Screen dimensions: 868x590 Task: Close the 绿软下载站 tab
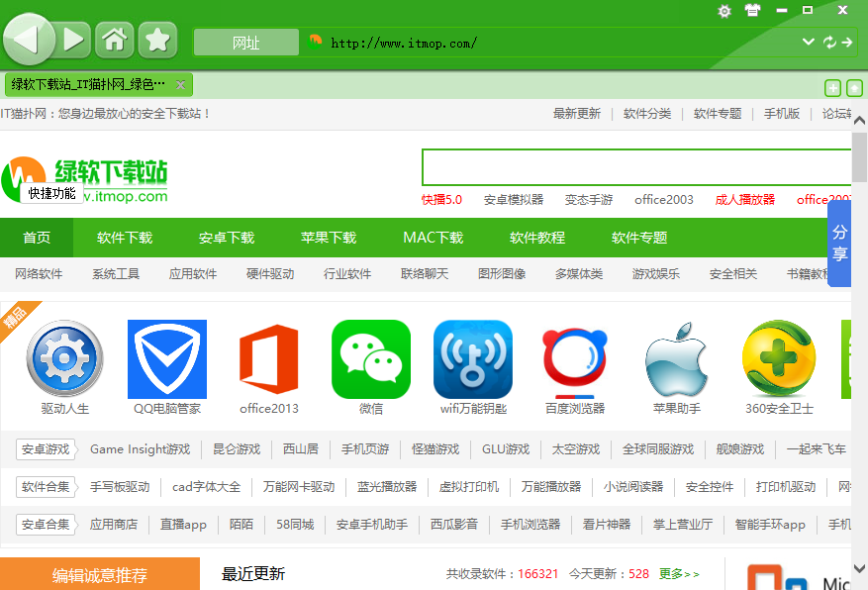click(180, 84)
